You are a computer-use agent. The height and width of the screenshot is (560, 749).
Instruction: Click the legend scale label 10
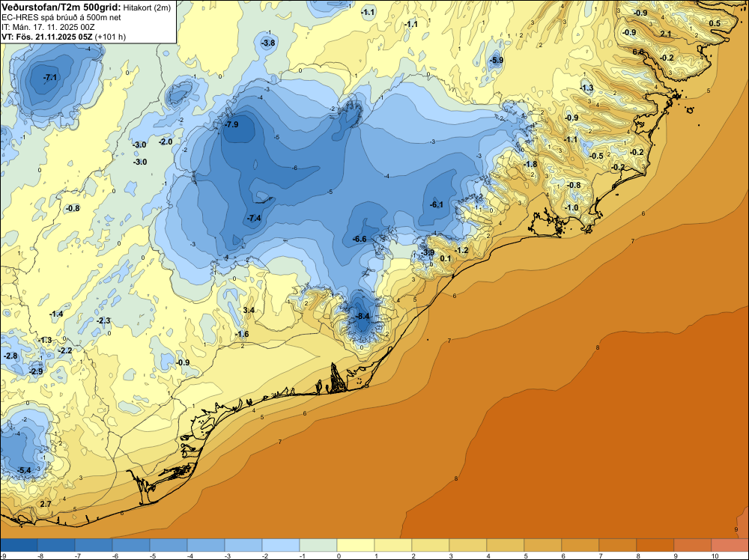pyautogui.click(x=715, y=556)
